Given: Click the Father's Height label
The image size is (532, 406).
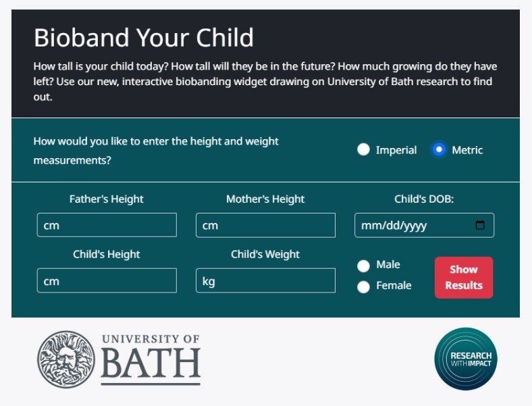Looking at the screenshot, I should pyautogui.click(x=107, y=199).
